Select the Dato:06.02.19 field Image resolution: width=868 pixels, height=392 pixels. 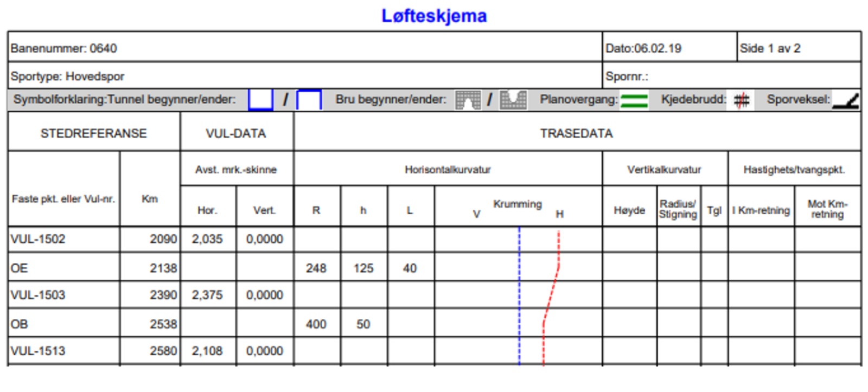click(669, 48)
